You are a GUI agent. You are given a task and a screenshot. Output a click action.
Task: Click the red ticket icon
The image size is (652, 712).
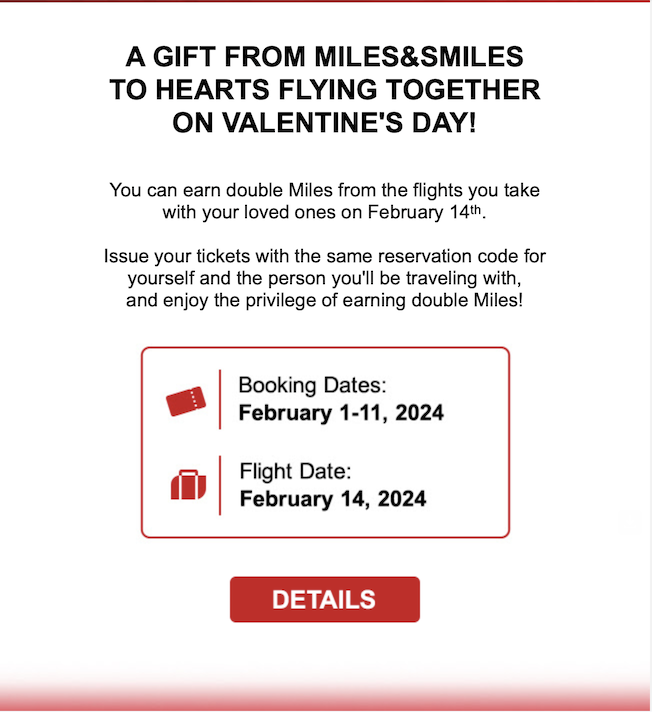(x=186, y=401)
